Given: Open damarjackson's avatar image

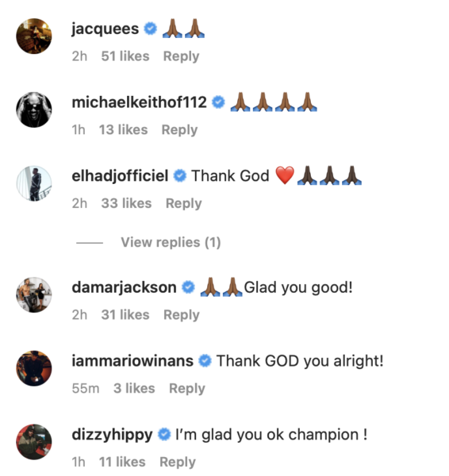Looking at the screenshot, I should click(34, 295).
